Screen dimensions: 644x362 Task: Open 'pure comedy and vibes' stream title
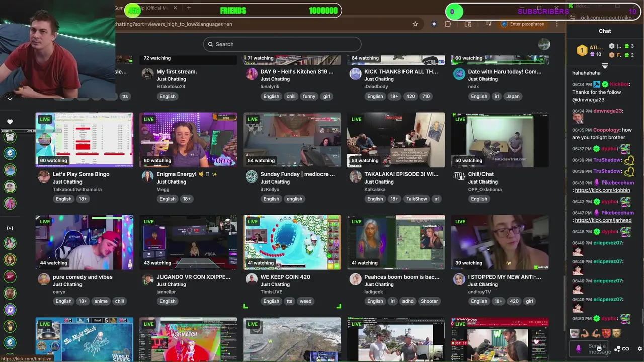click(83, 277)
